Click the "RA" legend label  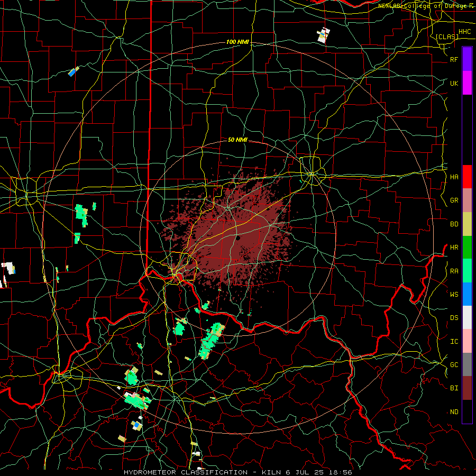click(x=454, y=271)
